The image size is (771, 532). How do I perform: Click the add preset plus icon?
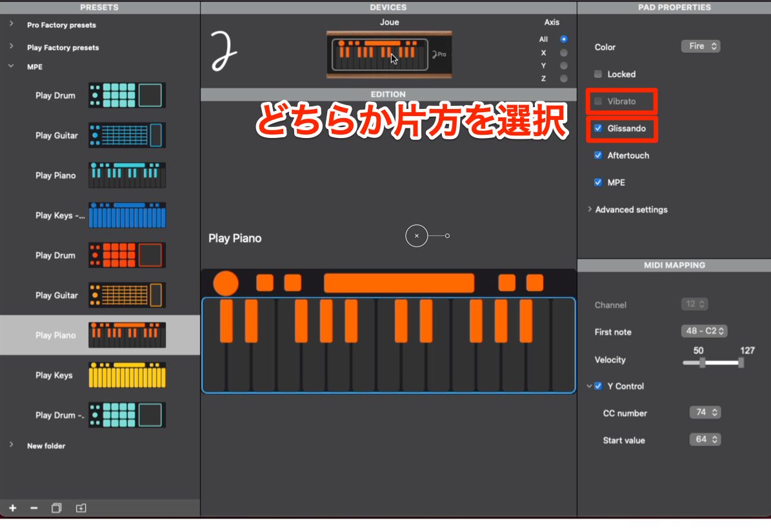[x=13, y=508]
